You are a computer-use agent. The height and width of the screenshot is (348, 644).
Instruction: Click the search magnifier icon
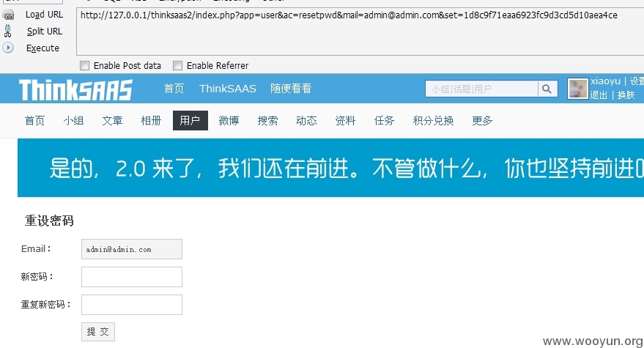point(547,89)
